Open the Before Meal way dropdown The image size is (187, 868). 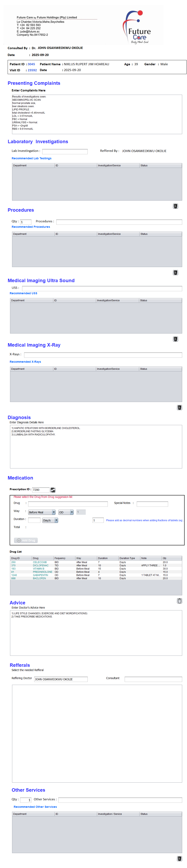click(42, 512)
